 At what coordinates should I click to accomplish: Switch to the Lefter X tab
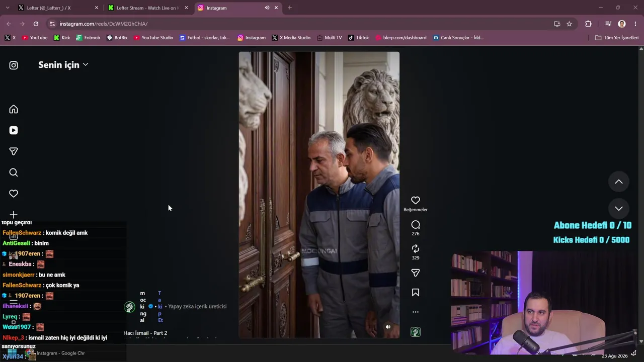click(57, 8)
